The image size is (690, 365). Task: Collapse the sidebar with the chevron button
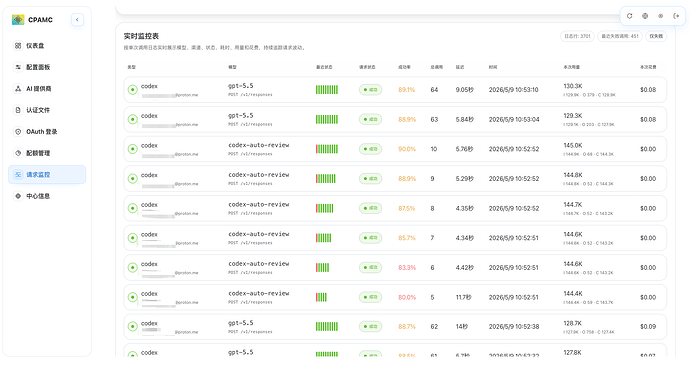77,19
